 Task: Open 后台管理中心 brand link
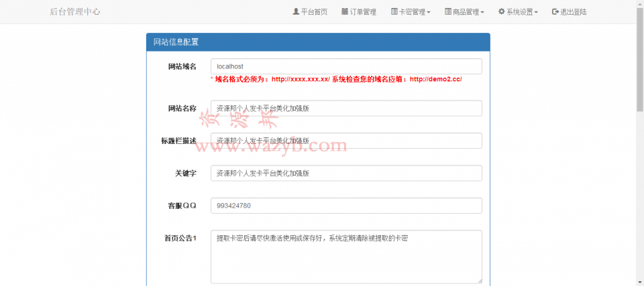coord(74,12)
